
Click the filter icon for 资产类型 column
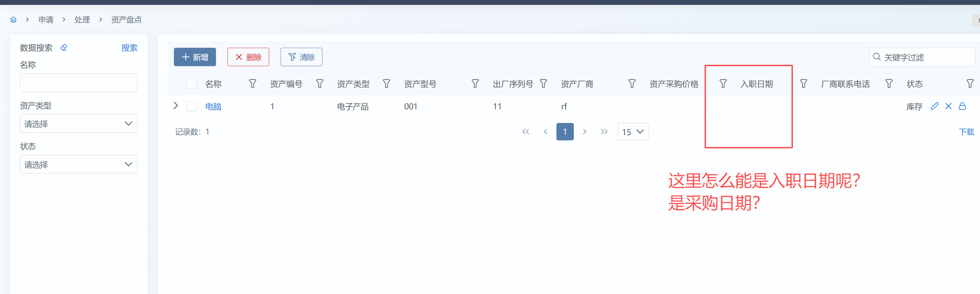pyautogui.click(x=386, y=84)
